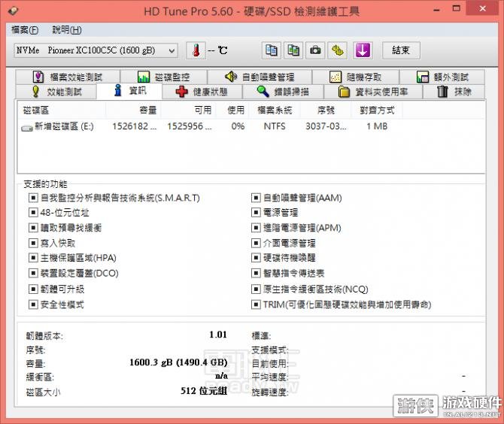This screenshot has width=504, height=424.
Task: Toggle the 寫入快取 checkbox
Action: click(x=33, y=243)
